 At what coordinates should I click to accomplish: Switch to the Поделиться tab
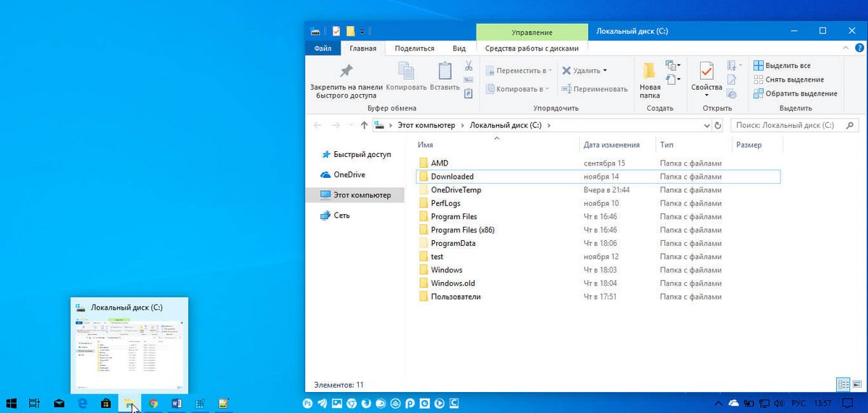pyautogui.click(x=414, y=48)
